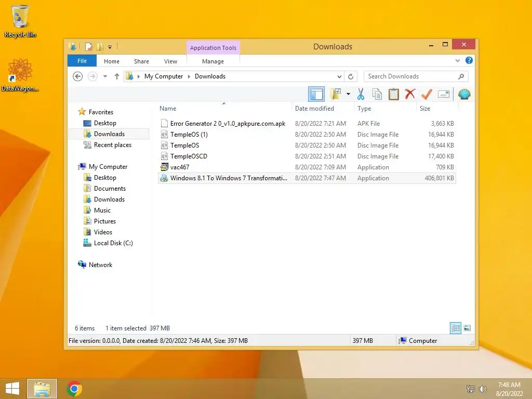Click the folder options toolbar icon
Image resolution: width=532 pixels, height=399 pixels.
[x=336, y=95]
